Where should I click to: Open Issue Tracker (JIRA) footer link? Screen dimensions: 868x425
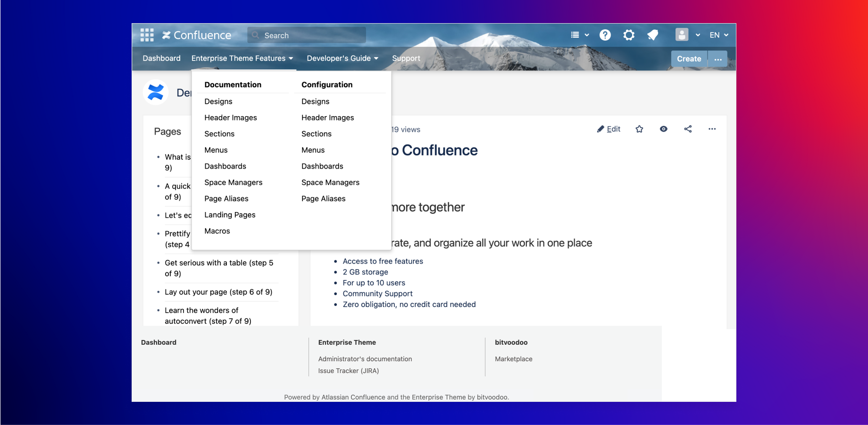tap(349, 371)
